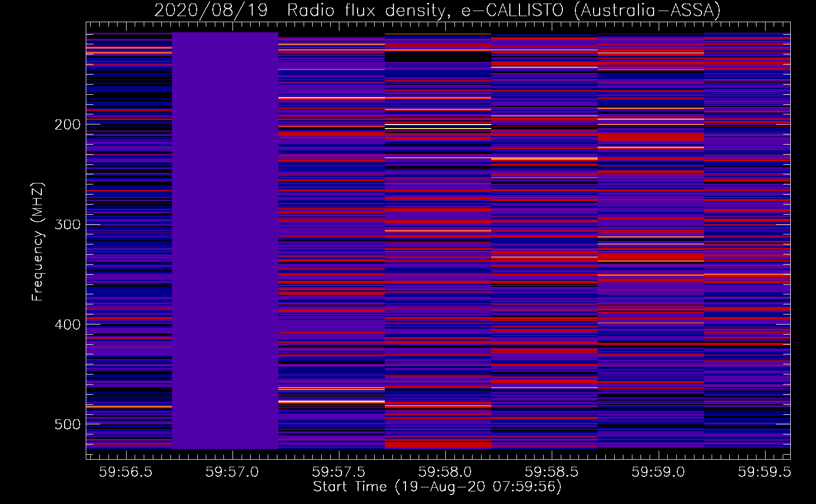The width and height of the screenshot is (816, 504).
Task: Click the 59:58.0 time tick label
Action: click(445, 472)
